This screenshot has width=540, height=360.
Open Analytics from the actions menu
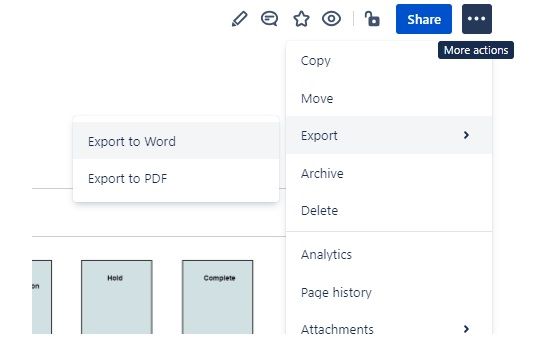point(389,255)
